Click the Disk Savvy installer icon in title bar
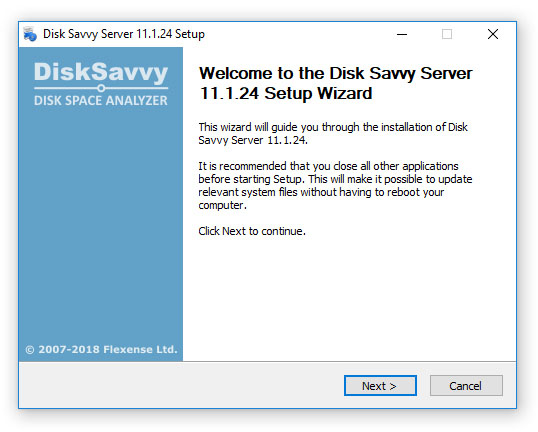The width and height of the screenshot is (538, 432). tap(30, 34)
